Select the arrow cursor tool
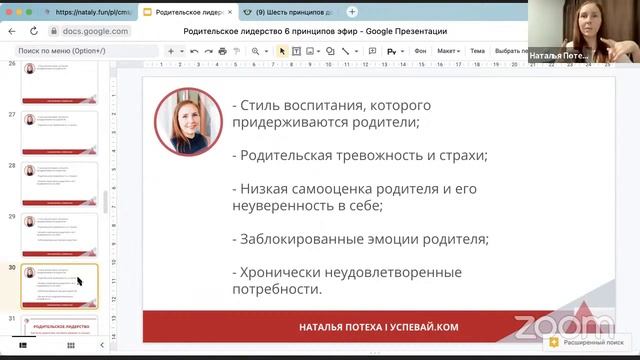 click(282, 51)
